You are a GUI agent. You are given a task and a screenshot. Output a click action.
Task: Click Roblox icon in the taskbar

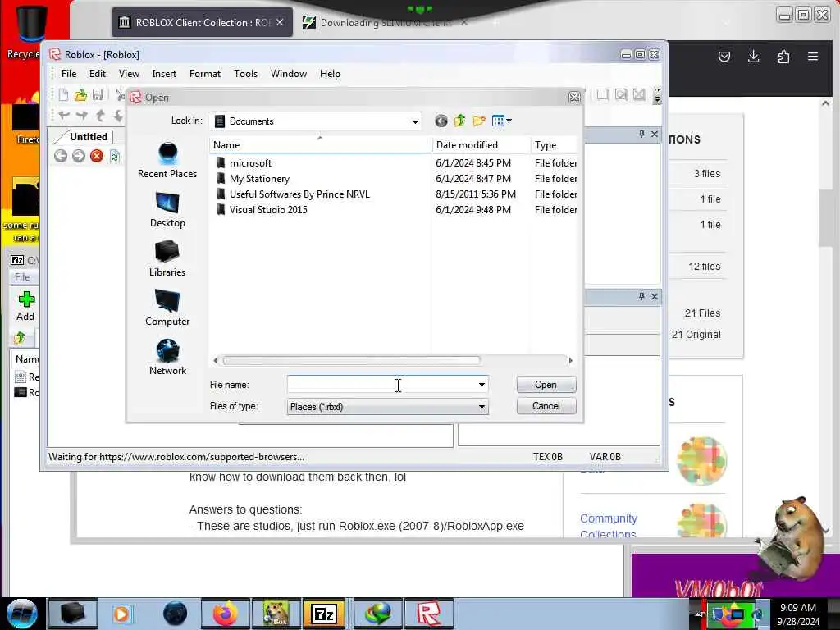(428, 614)
